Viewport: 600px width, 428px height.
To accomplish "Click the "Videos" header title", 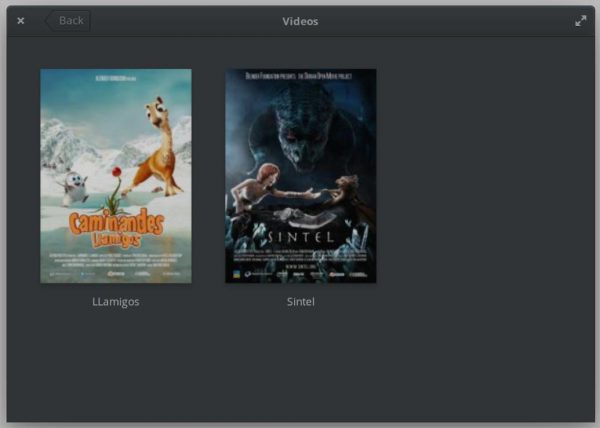I will 300,21.
